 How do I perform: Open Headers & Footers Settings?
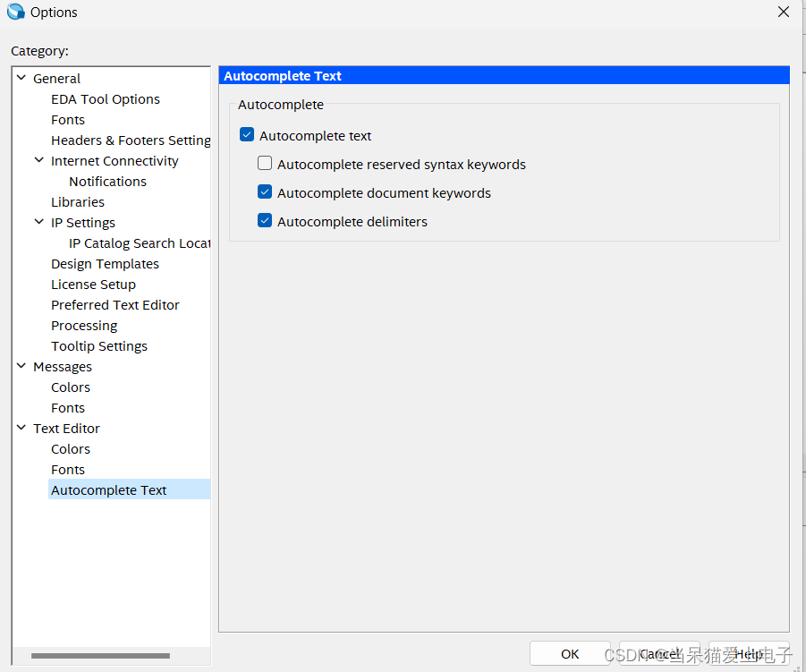(131, 140)
